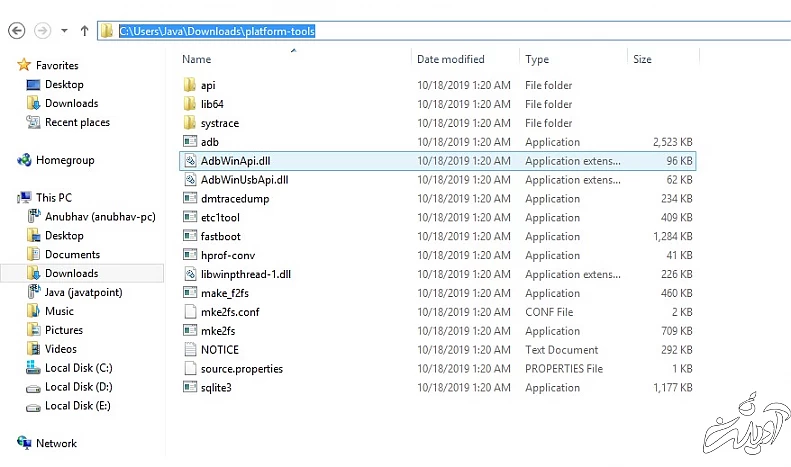Click the Back navigation arrow

point(16,31)
